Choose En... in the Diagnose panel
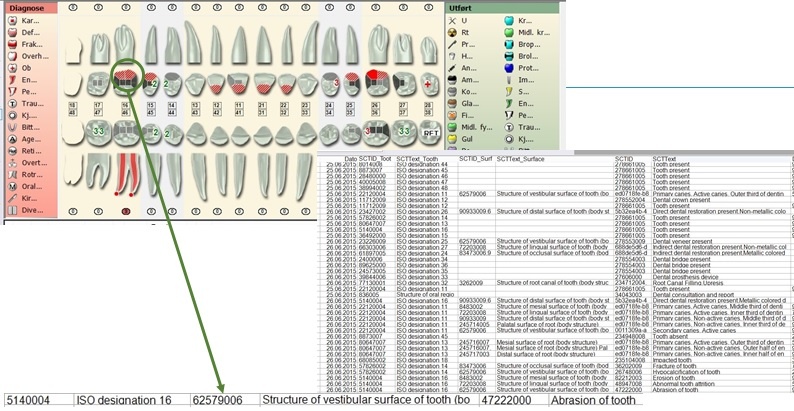The width and height of the screenshot is (794, 411). [x=13, y=80]
